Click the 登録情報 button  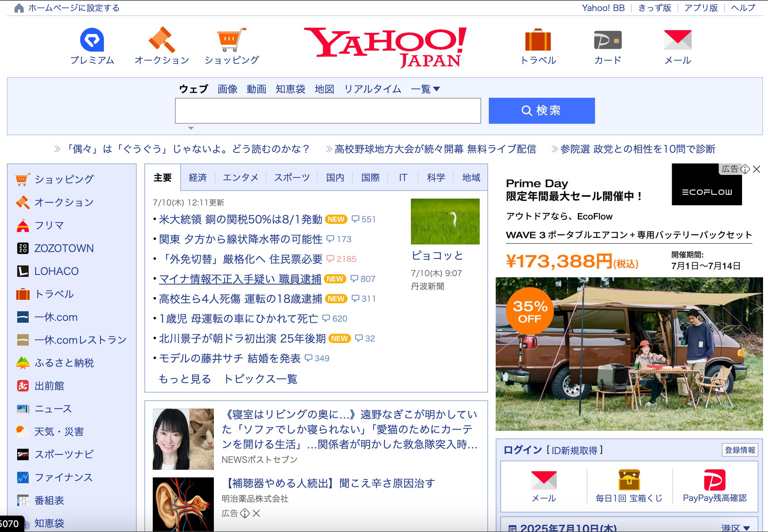(x=740, y=450)
